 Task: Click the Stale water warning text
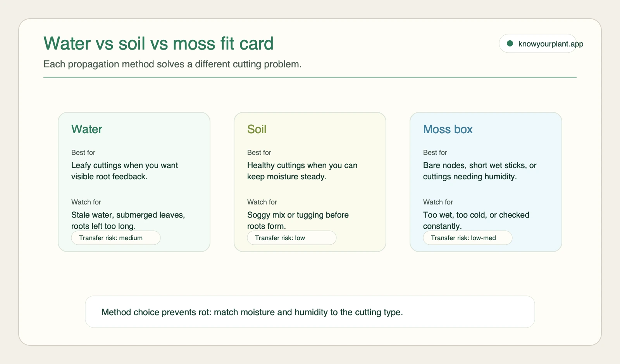click(128, 220)
